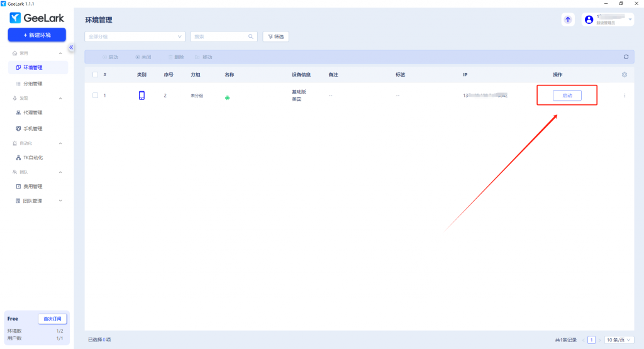Open the 10 条/页 page size dropdown
Image resolution: width=644 pixels, height=349 pixels.
(x=619, y=340)
